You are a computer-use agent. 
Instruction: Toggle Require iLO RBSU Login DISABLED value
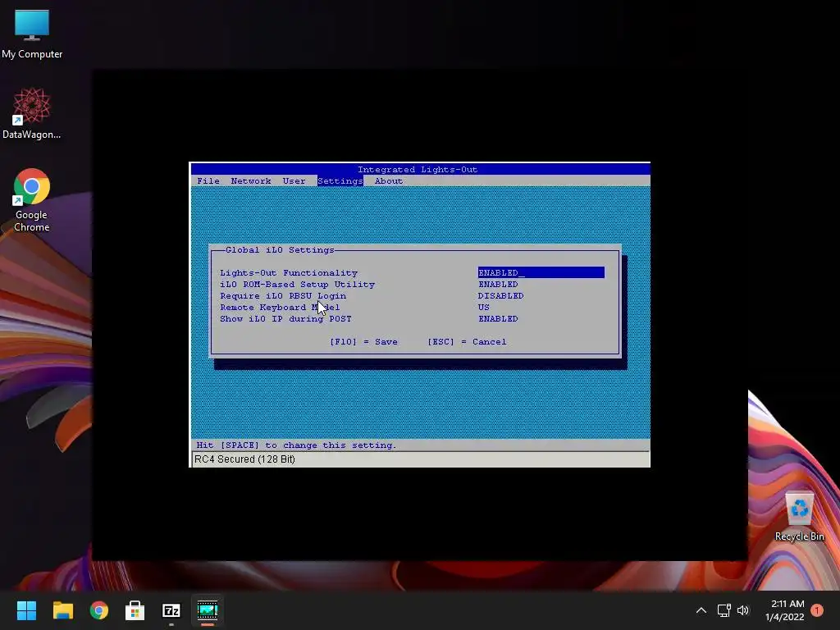(501, 295)
